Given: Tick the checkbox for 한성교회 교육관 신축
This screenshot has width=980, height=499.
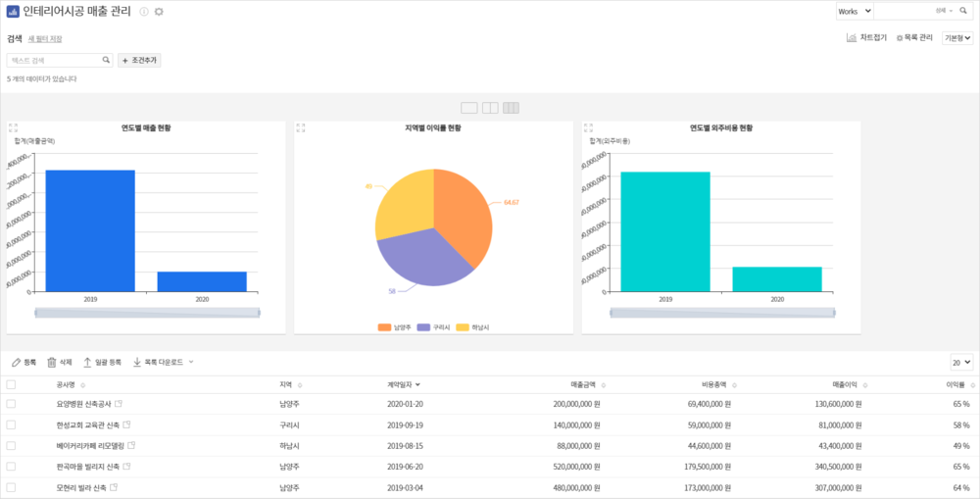Looking at the screenshot, I should point(12,425).
